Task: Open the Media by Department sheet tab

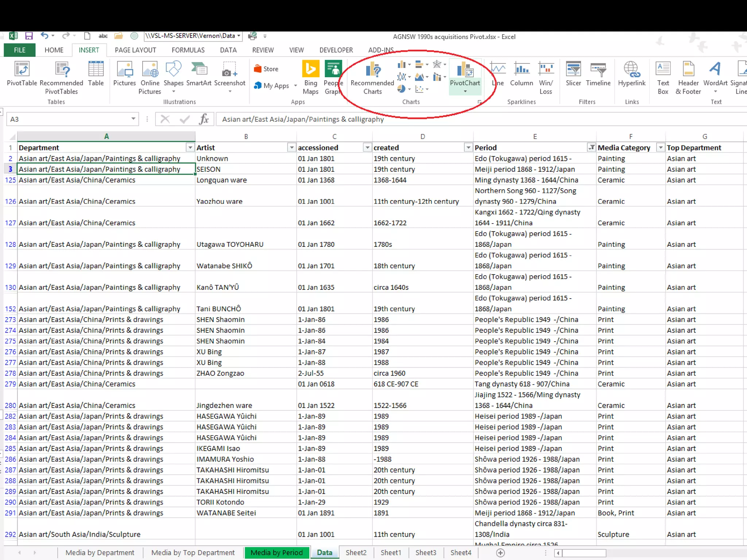Action: coord(100,553)
